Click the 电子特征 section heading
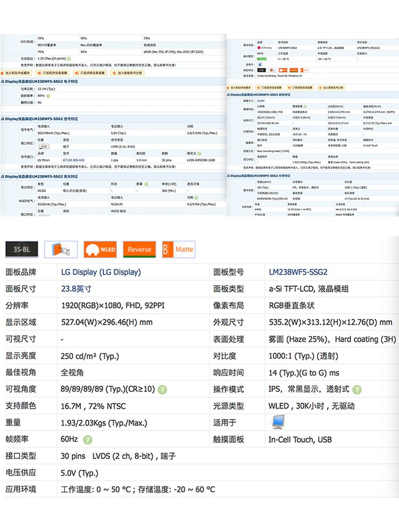The image size is (399, 532). (x=39, y=81)
